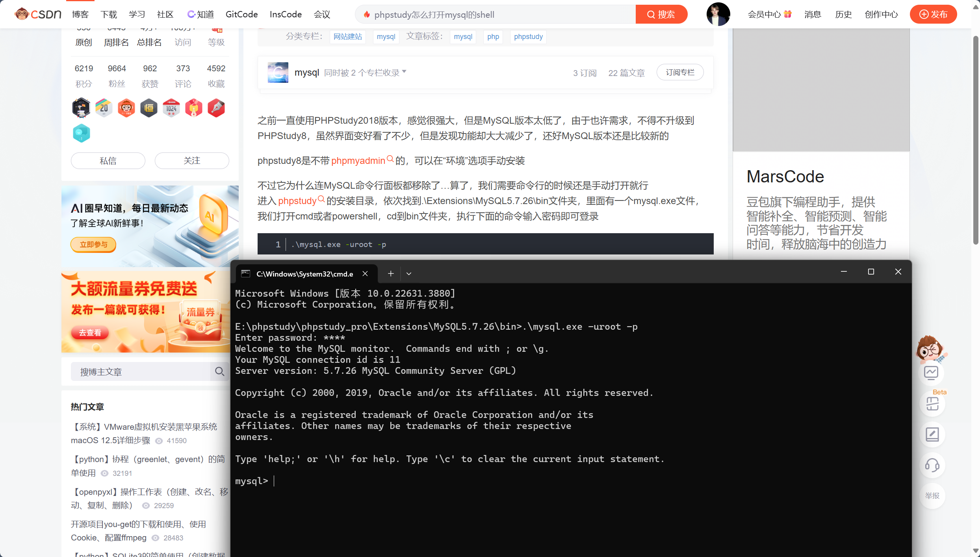Go to 学习 in navigation bar
The width and height of the screenshot is (980, 557).
point(137,14)
